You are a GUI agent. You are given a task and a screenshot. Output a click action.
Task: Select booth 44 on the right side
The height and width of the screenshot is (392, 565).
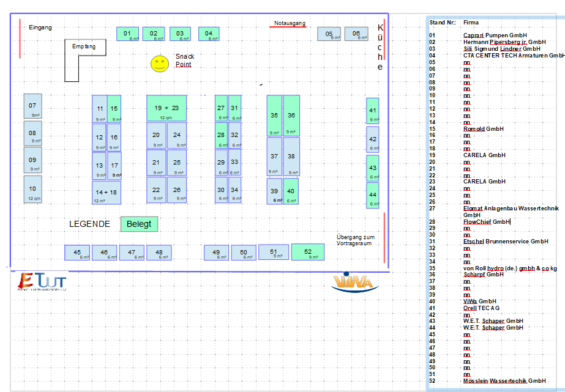coord(373,195)
